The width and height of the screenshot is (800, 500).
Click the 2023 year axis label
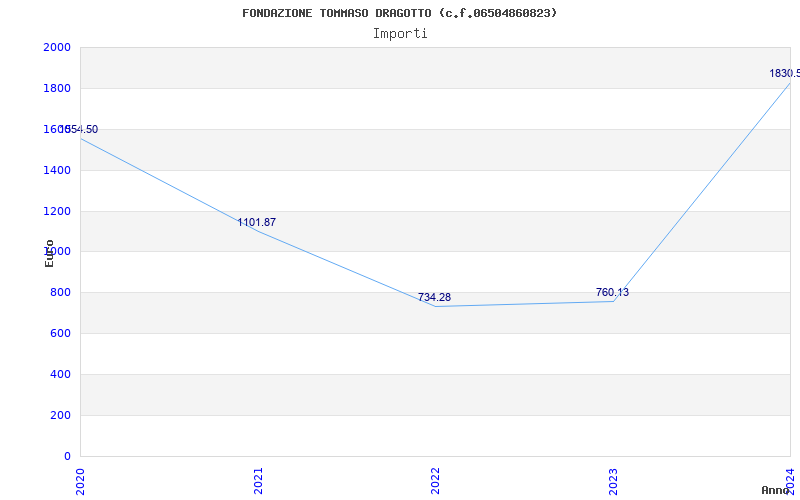pyautogui.click(x=613, y=481)
